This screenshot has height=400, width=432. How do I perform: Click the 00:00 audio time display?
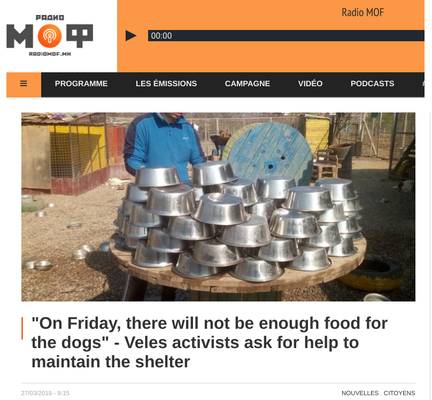pos(161,36)
